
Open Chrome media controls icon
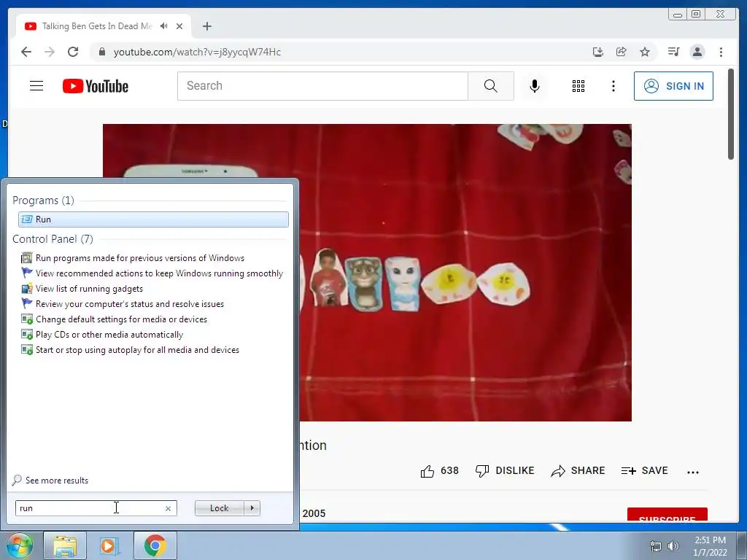click(x=673, y=52)
